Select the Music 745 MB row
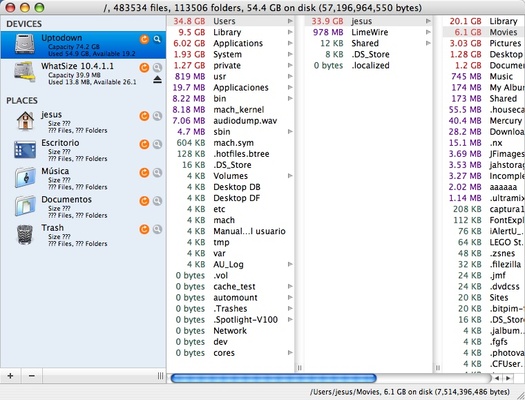Image resolution: width=525 pixels, height=400 pixels. tap(484, 76)
